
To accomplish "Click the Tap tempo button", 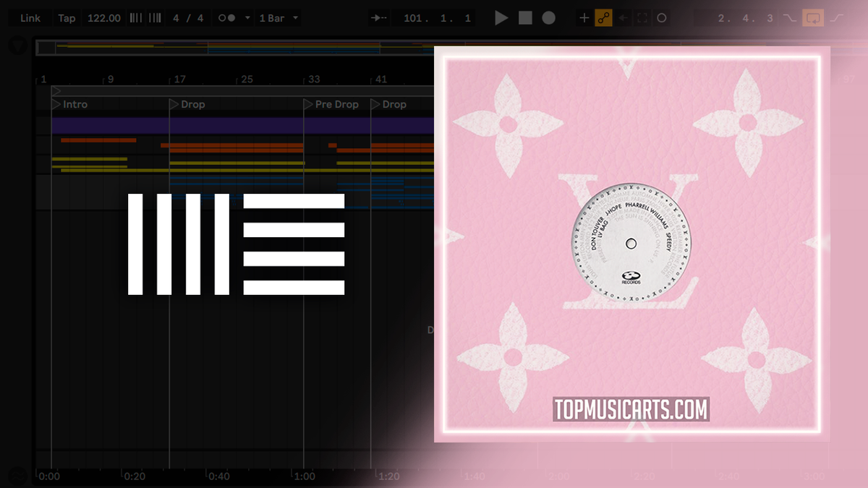I will pos(67,17).
